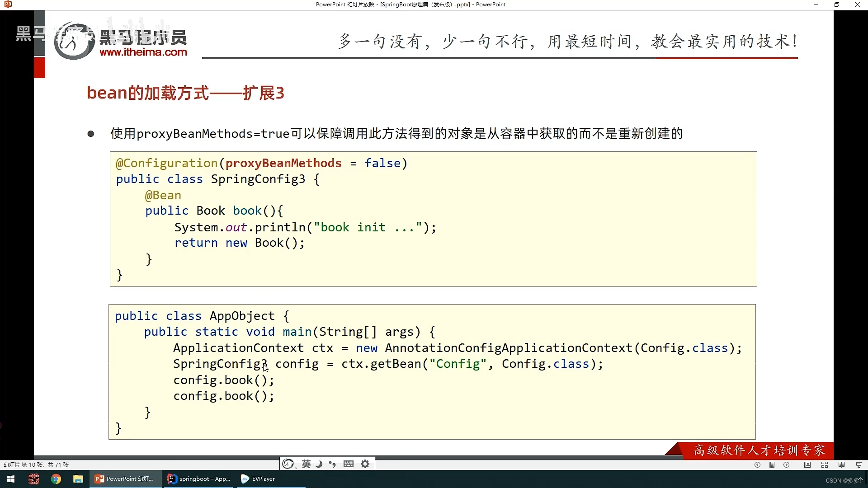Click the second 'config.book();' line
The width and height of the screenshot is (868, 488).
click(224, 396)
